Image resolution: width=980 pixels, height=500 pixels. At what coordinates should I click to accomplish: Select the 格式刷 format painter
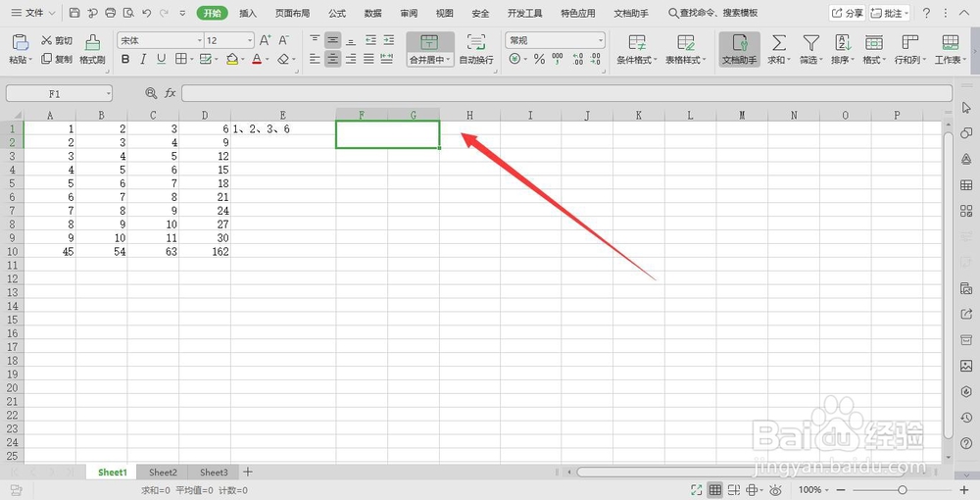[x=92, y=50]
